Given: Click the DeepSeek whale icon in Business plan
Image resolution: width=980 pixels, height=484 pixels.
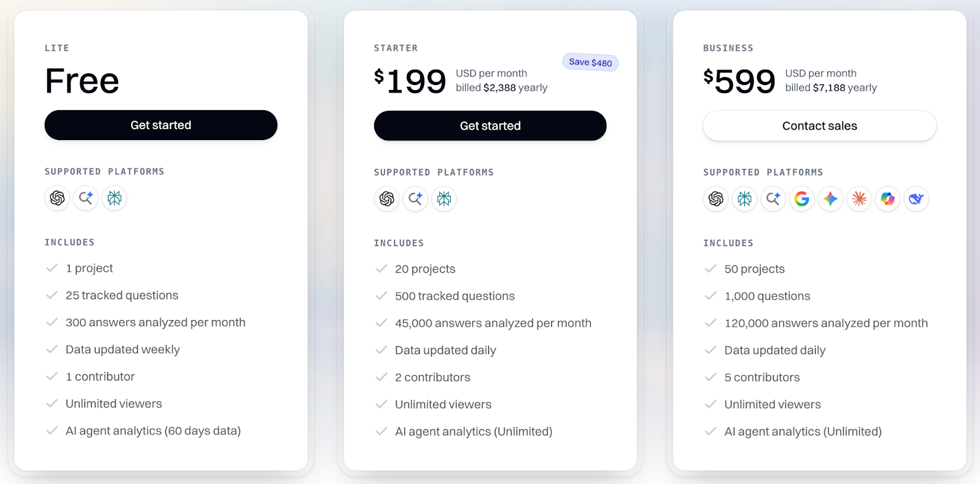Looking at the screenshot, I should (x=916, y=199).
